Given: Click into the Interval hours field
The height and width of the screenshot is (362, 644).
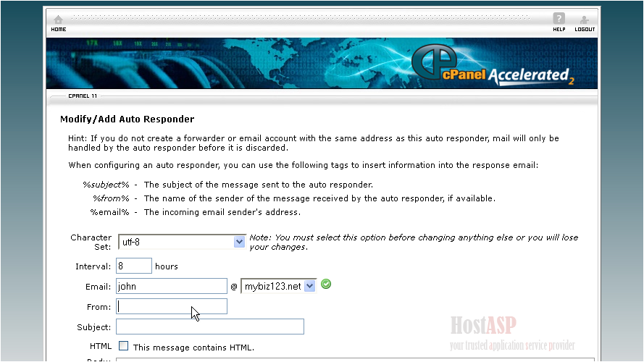Looking at the screenshot, I should coord(134,266).
